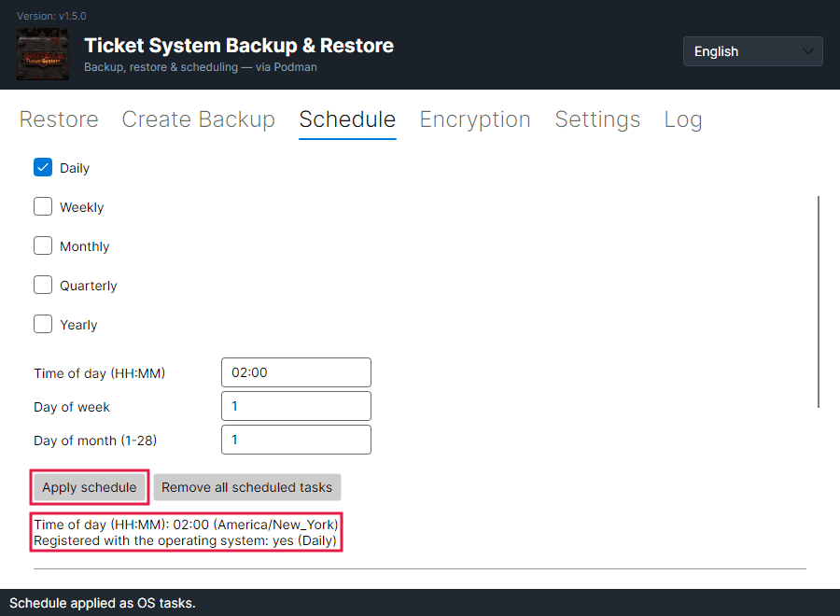Go to the Encryption tab
This screenshot has height=616, width=840.
475,119
